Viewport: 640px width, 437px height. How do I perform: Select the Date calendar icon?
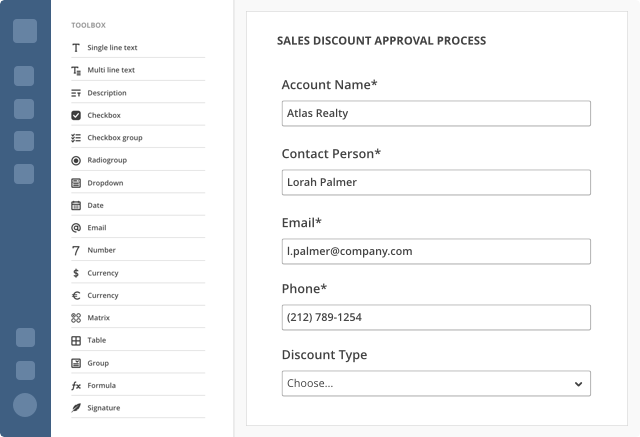76,205
